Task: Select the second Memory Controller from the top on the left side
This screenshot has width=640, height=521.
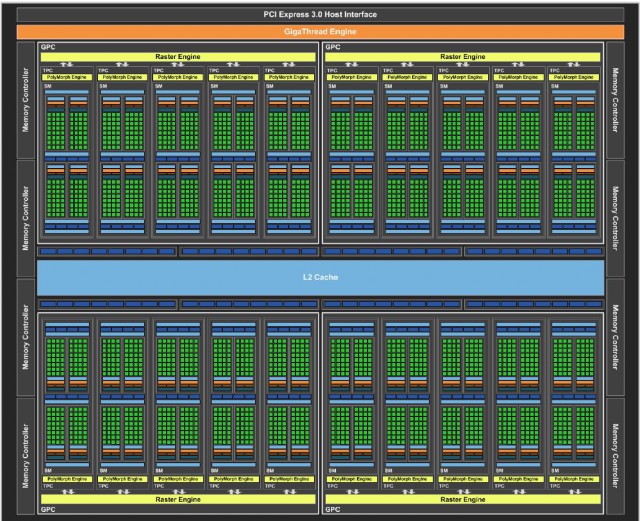Action: [26, 218]
